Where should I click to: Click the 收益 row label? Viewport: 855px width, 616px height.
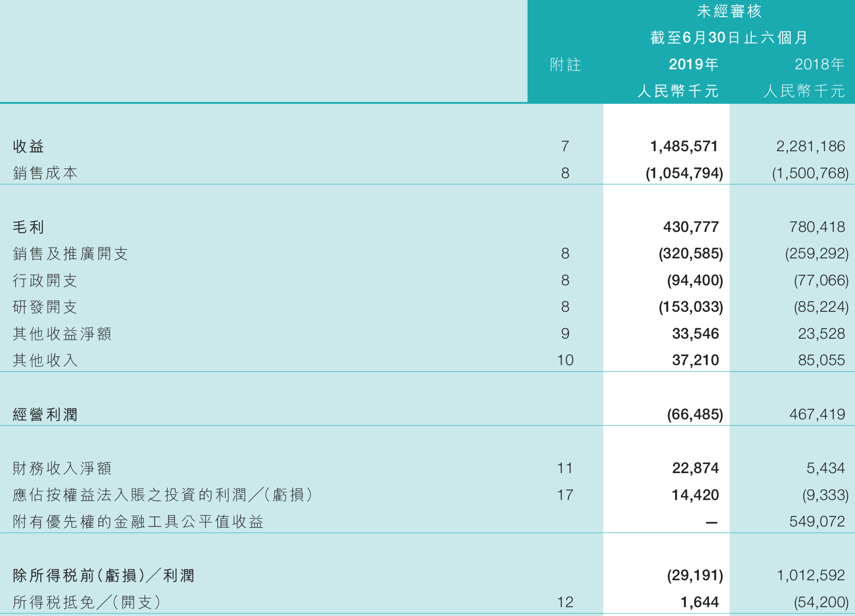[x=28, y=146]
